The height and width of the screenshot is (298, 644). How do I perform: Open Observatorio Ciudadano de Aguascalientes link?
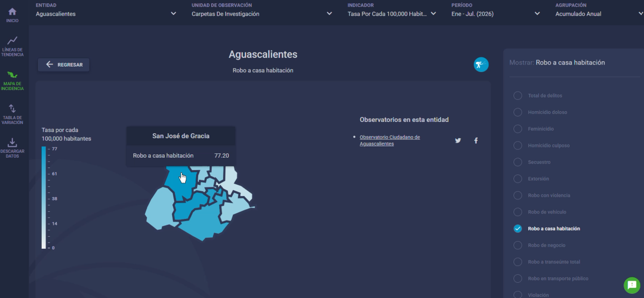389,140
